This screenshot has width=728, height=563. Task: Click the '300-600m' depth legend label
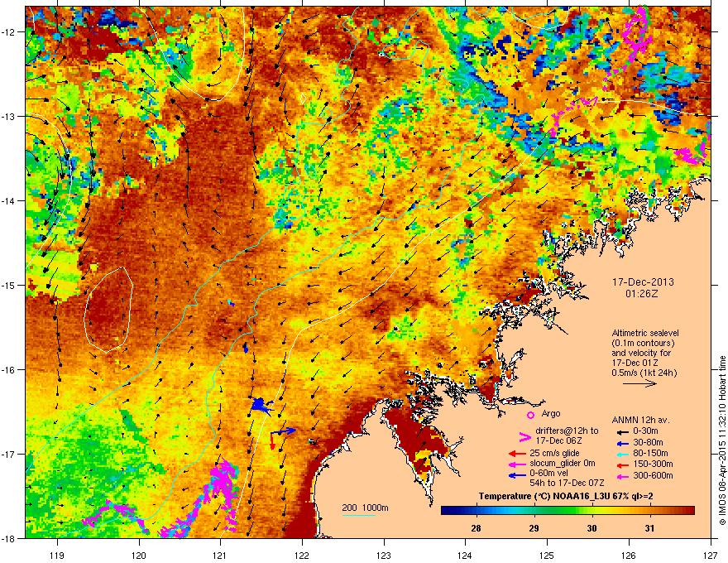[653, 475]
